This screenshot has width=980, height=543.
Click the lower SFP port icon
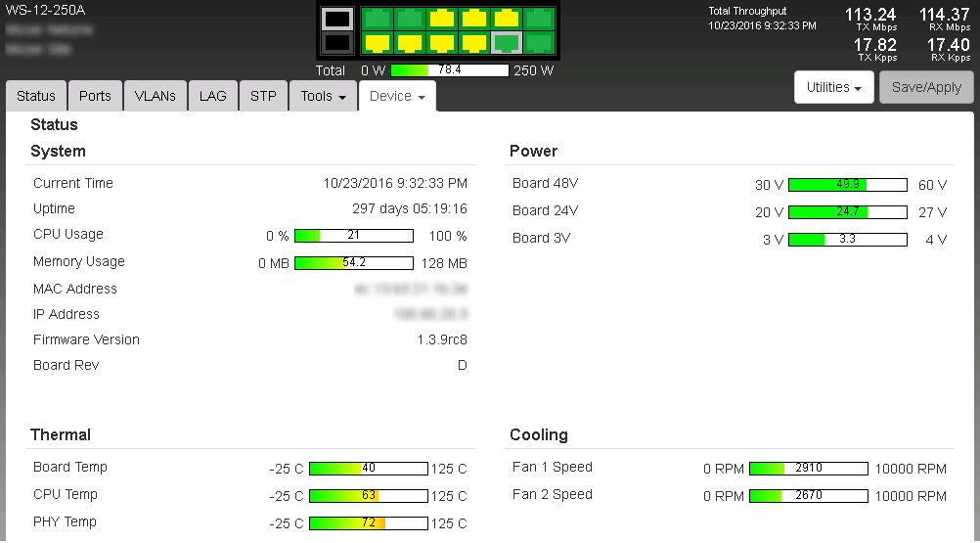(336, 43)
